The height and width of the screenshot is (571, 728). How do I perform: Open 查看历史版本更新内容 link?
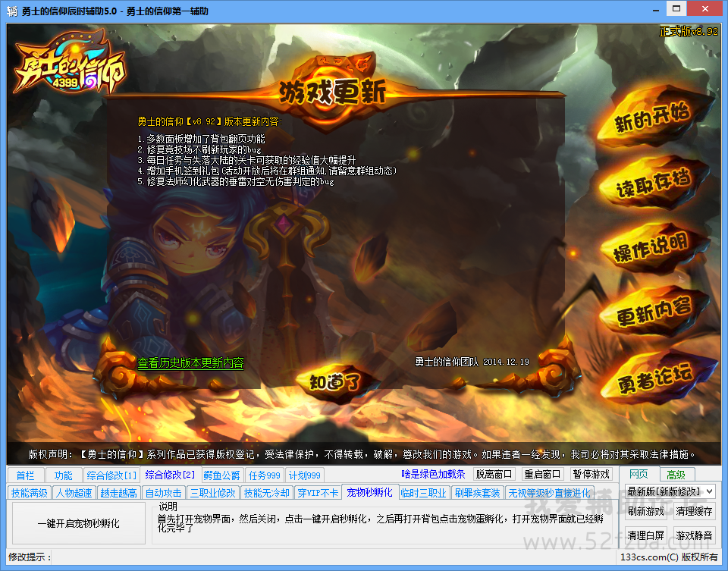[x=190, y=363]
